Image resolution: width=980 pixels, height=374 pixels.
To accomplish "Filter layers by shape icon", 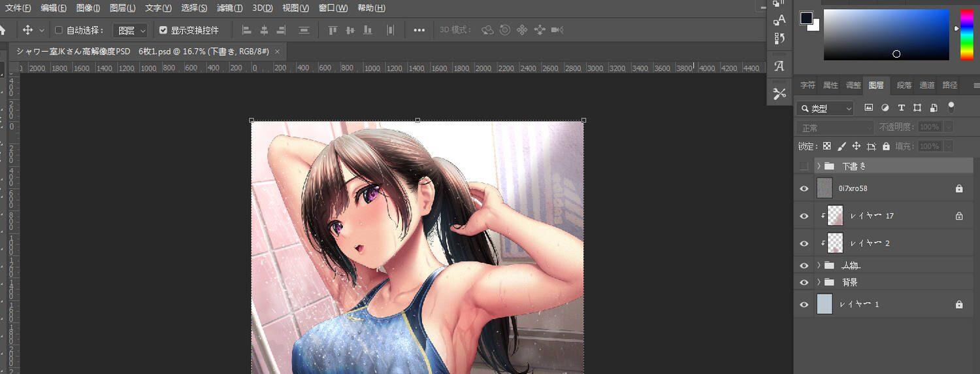I will [x=917, y=108].
